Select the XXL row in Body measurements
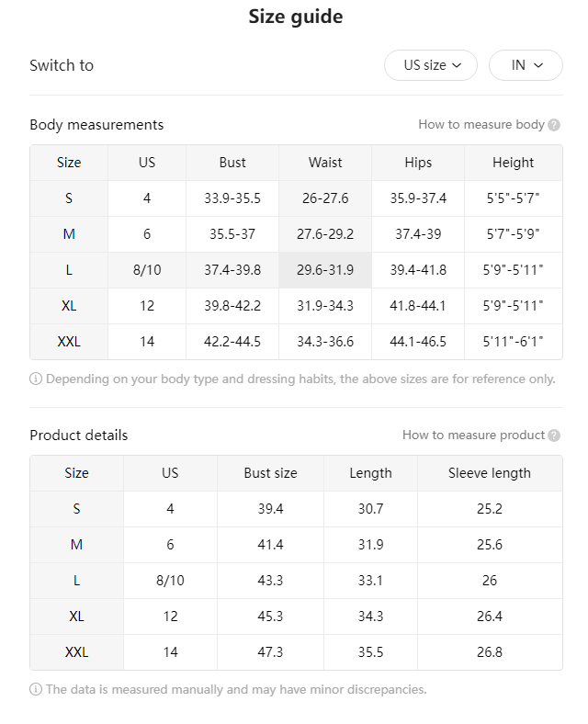The height and width of the screenshot is (724, 588). tap(296, 342)
